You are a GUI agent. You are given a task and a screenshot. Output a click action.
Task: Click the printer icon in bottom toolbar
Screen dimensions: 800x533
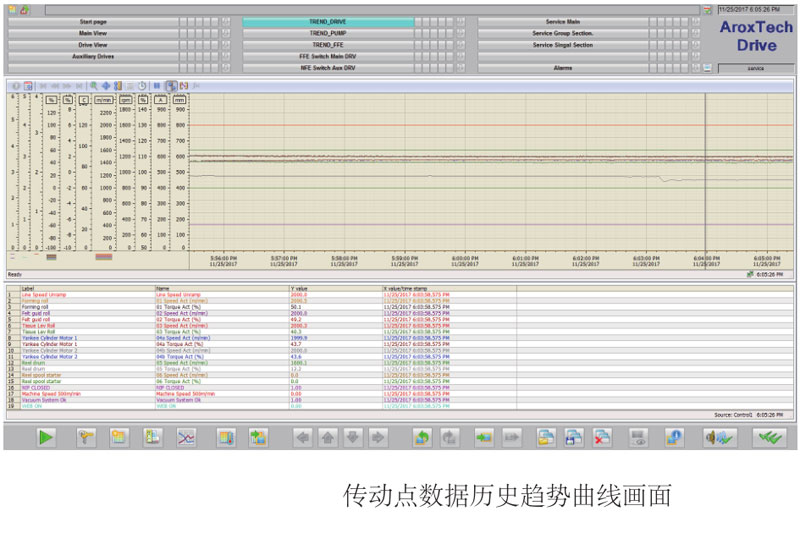(x=639, y=437)
